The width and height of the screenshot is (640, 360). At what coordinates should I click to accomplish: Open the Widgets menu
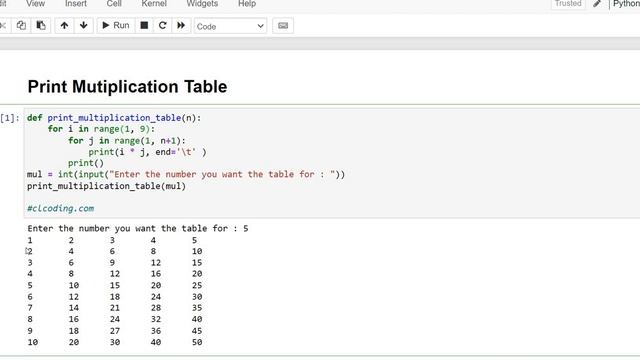click(202, 4)
